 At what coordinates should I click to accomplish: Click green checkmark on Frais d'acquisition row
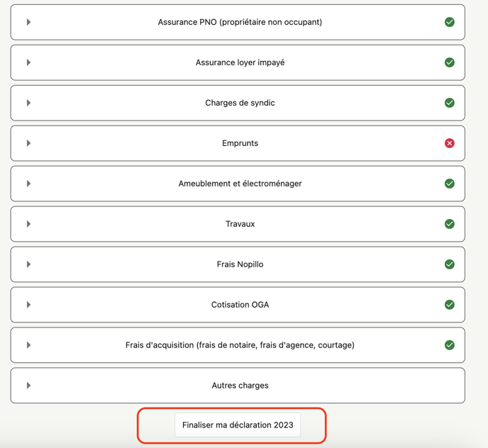coord(449,345)
